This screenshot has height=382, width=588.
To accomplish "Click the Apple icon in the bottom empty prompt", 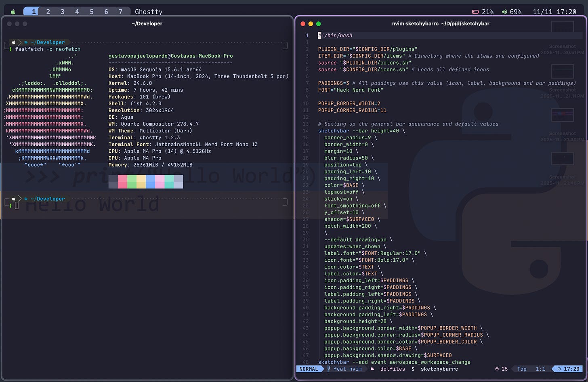I will coord(14,199).
